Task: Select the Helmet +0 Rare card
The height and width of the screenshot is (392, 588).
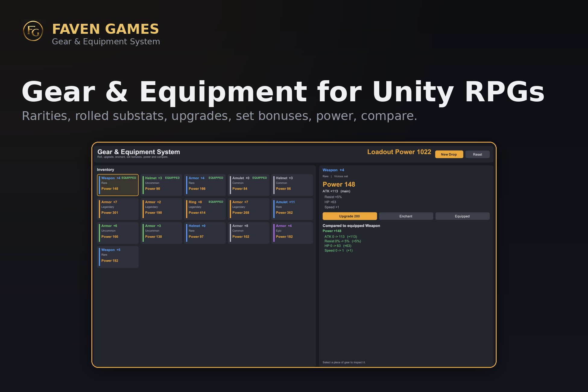Action: tap(205, 233)
